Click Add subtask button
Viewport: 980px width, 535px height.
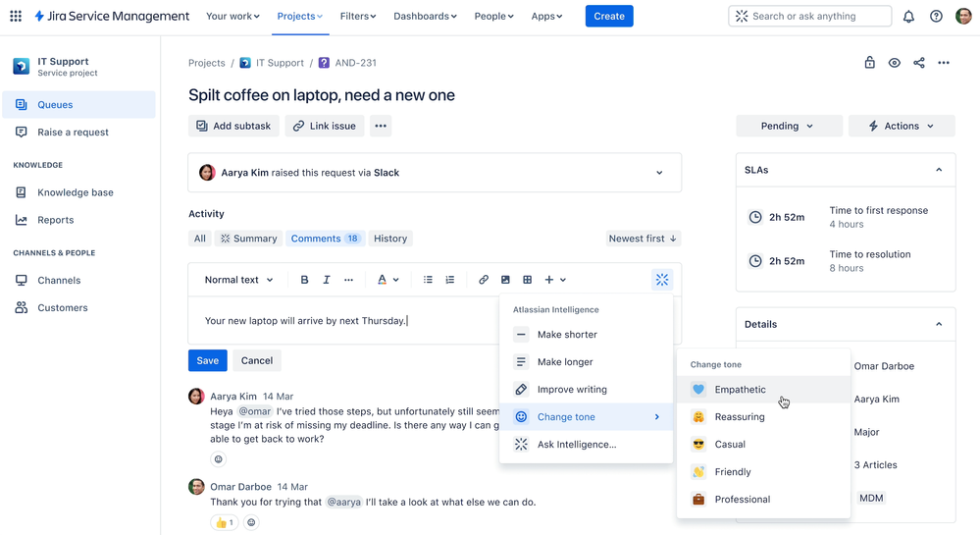point(233,126)
